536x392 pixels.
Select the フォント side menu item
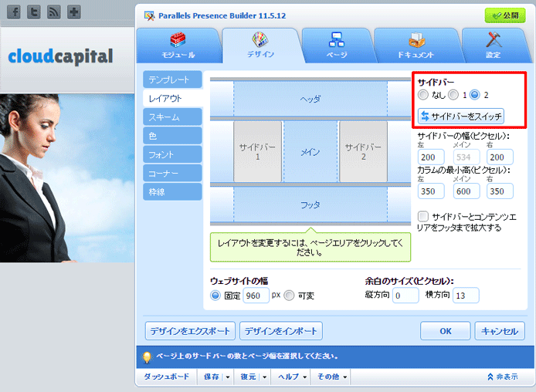(171, 154)
